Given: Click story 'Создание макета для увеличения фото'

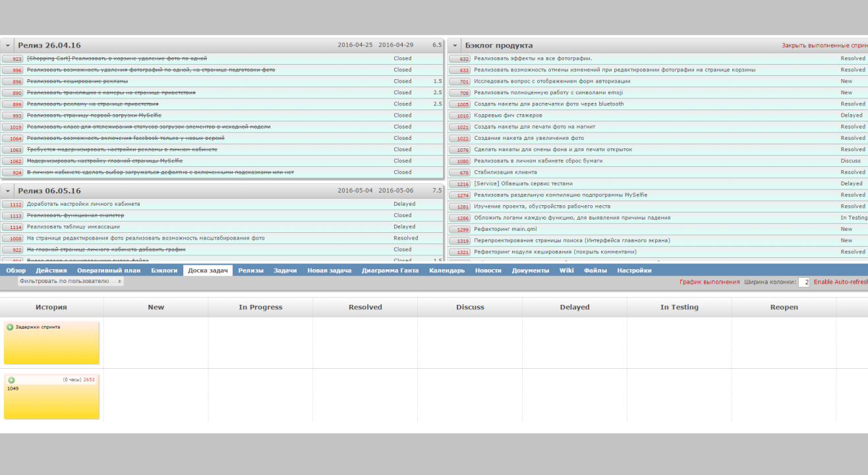Looking at the screenshot, I should click(529, 139).
